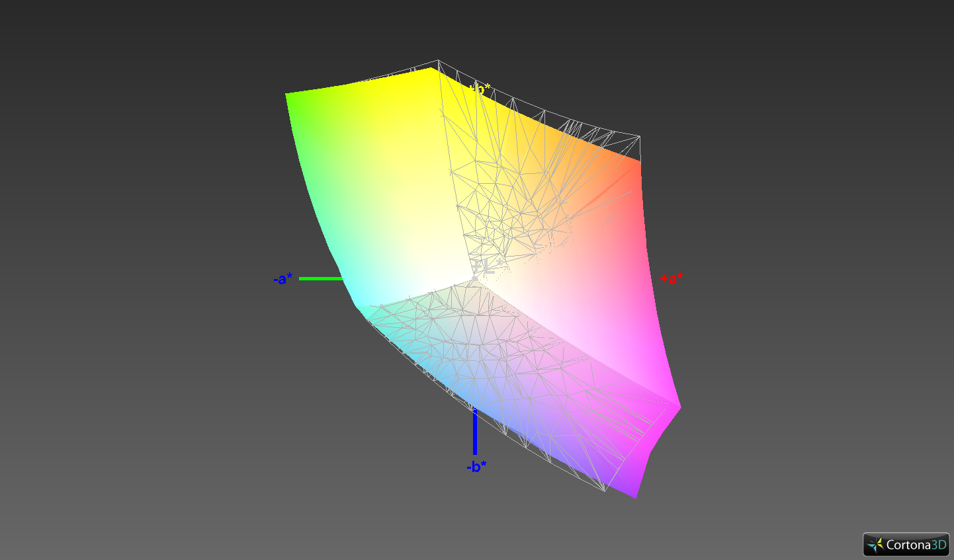Pick the pale pink area of gamut
954x560 pixels.
point(576,298)
